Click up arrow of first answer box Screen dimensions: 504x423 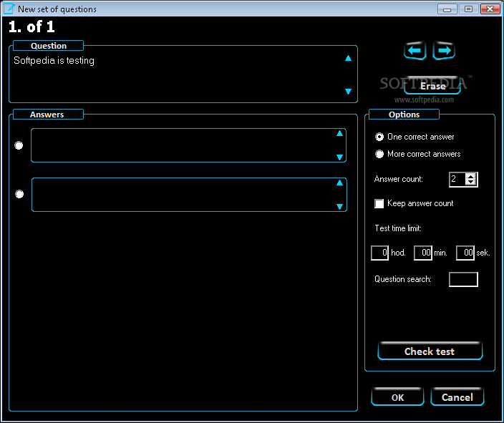tap(339, 133)
